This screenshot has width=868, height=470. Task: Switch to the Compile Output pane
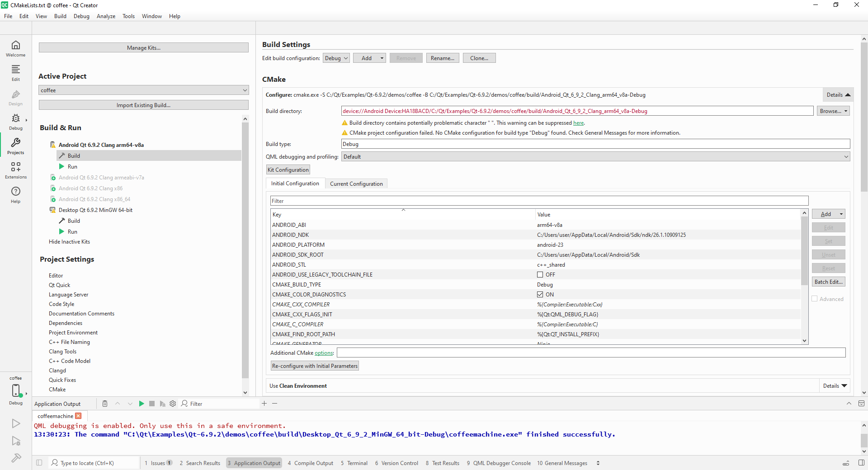311,463
